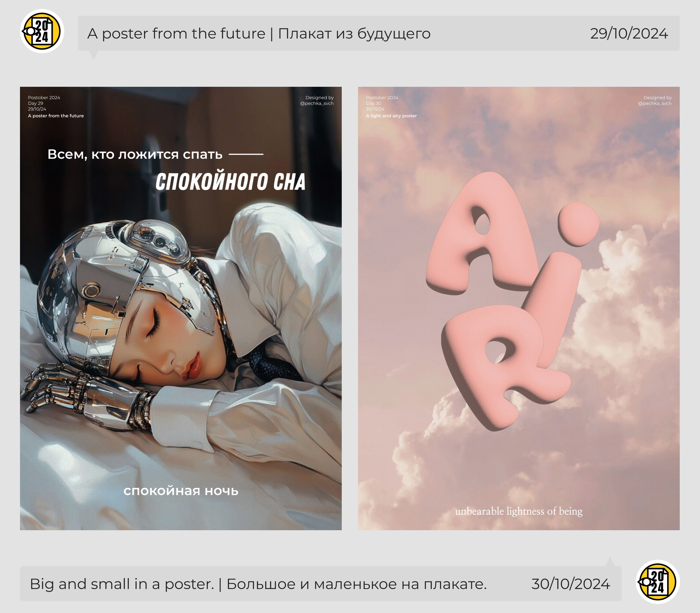Open the sleeping robot girl poster
700x613 pixels.
point(180,308)
